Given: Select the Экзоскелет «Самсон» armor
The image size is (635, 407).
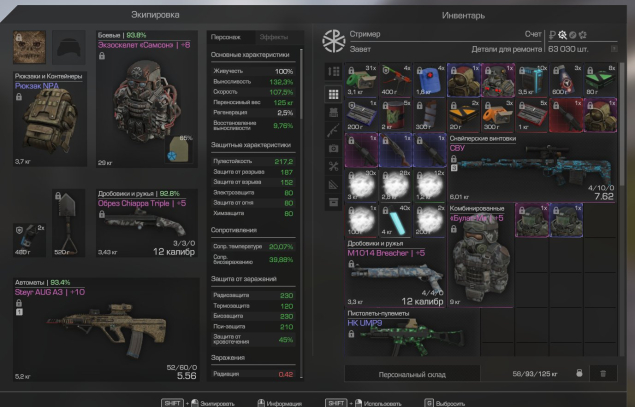Looking at the screenshot, I should [x=147, y=99].
